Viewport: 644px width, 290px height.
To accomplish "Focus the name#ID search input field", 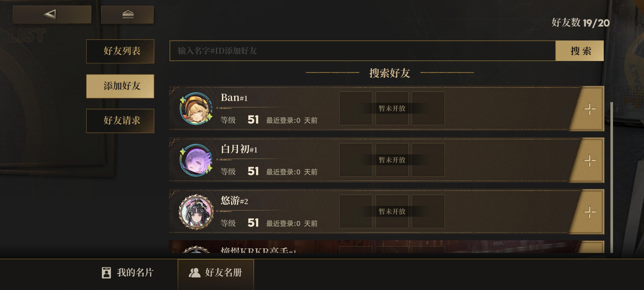I will 362,51.
